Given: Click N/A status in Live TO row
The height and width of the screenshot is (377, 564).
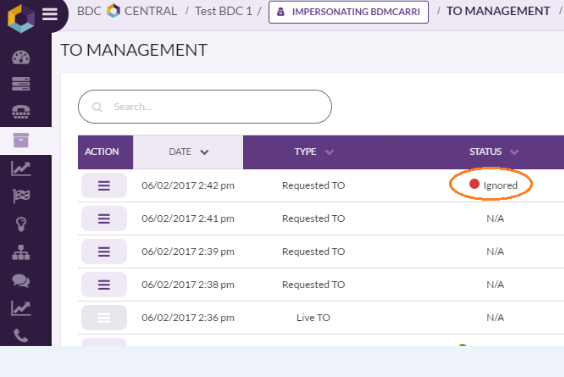Looking at the screenshot, I should pyautogui.click(x=495, y=318).
